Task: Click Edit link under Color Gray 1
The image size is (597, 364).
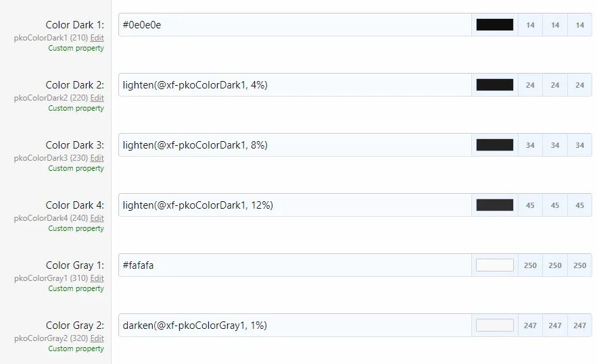Action: (x=97, y=278)
